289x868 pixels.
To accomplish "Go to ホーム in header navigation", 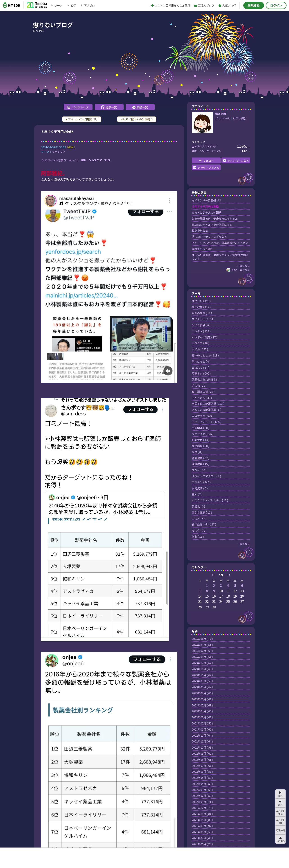I will 59,6.
